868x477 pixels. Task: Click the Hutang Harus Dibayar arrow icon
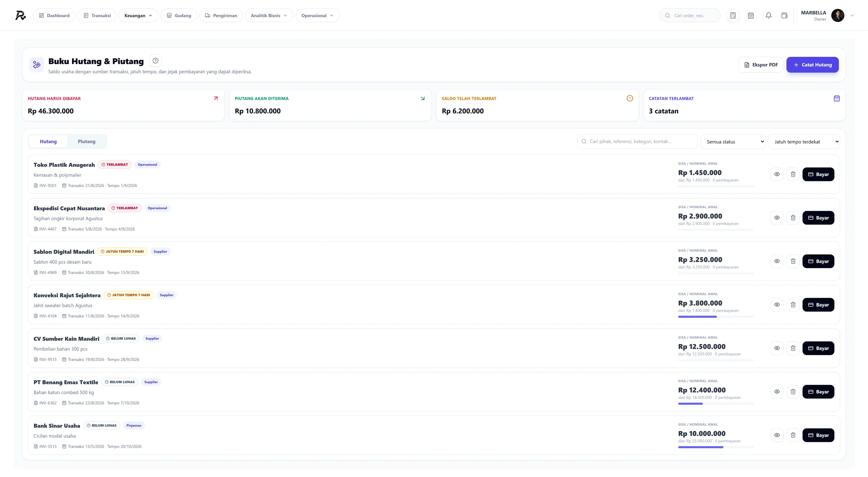(216, 98)
